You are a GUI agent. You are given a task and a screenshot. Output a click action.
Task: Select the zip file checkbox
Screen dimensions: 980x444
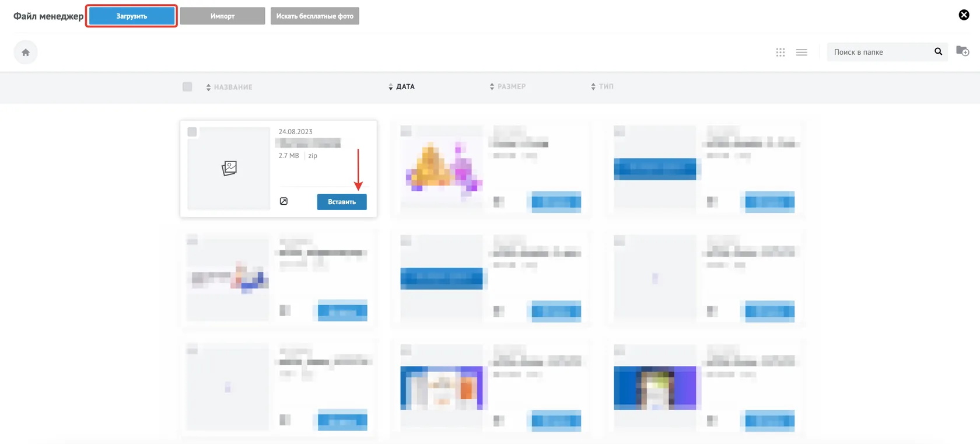click(x=192, y=132)
